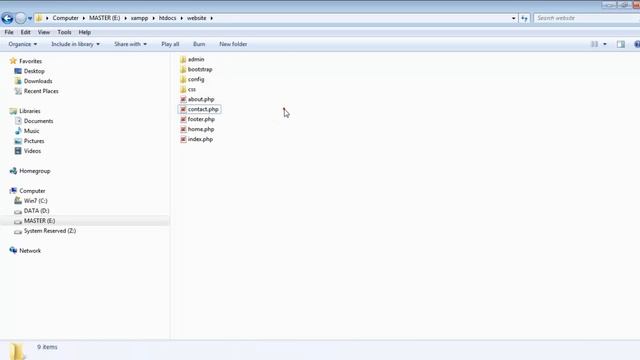Toggle the preview pane
The height and width of the screenshot is (360, 640).
(621, 44)
